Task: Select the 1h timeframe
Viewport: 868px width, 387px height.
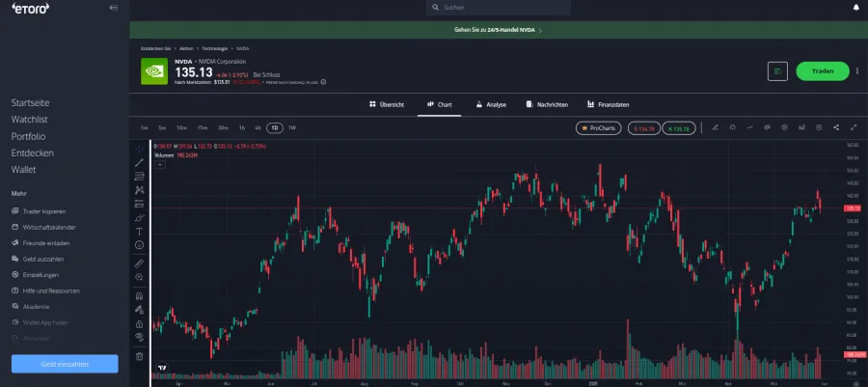Action: (x=242, y=128)
